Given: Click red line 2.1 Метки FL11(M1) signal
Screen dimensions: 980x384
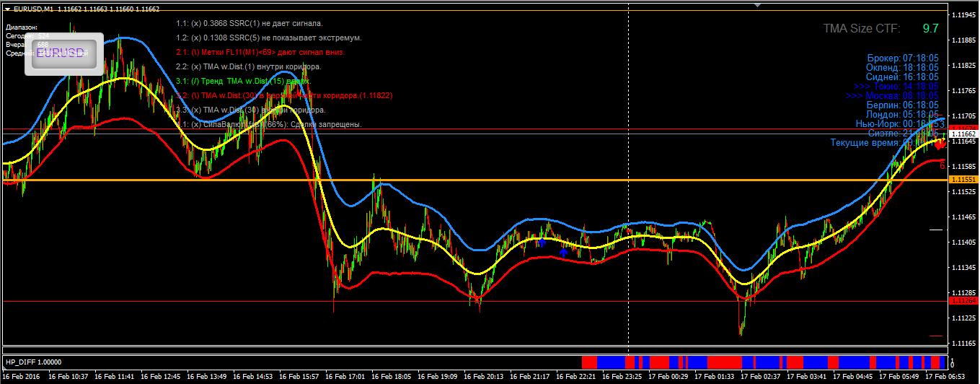Looking at the screenshot, I should pyautogui.click(x=260, y=52).
